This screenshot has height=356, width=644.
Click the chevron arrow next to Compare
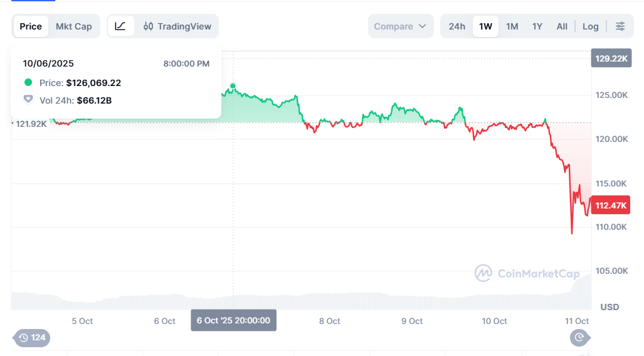(x=422, y=26)
